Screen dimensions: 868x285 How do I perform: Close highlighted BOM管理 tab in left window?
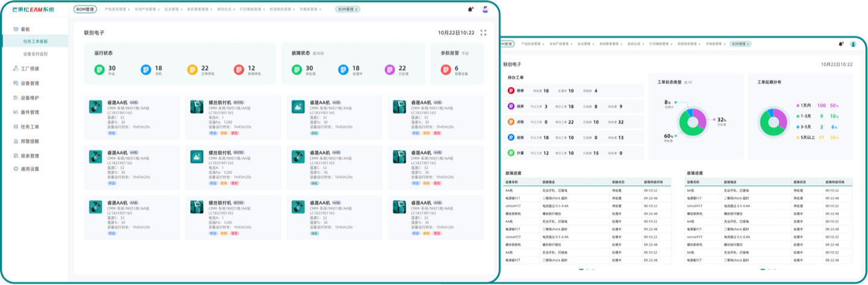click(356, 10)
